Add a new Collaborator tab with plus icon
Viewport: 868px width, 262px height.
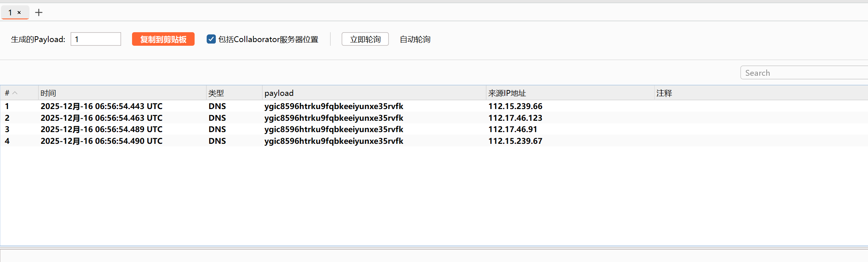tap(39, 12)
